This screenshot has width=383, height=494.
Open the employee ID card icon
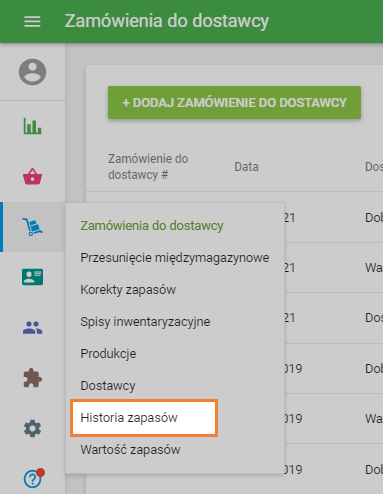tap(32, 277)
